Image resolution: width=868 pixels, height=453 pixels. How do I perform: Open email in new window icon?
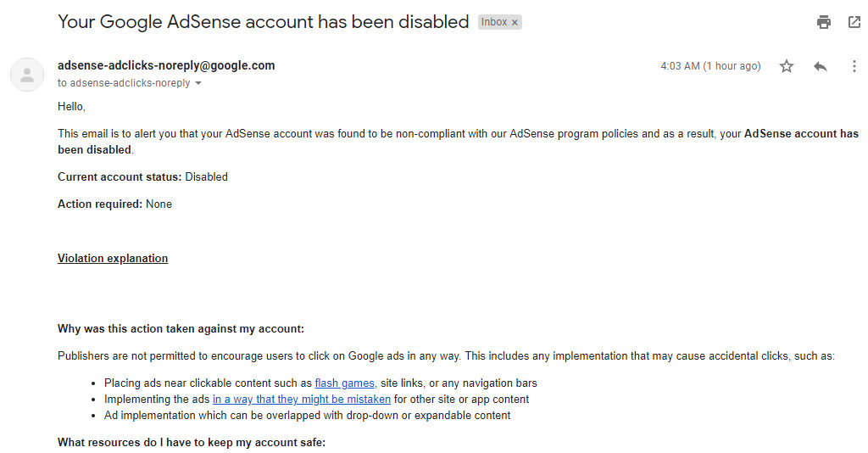[854, 22]
